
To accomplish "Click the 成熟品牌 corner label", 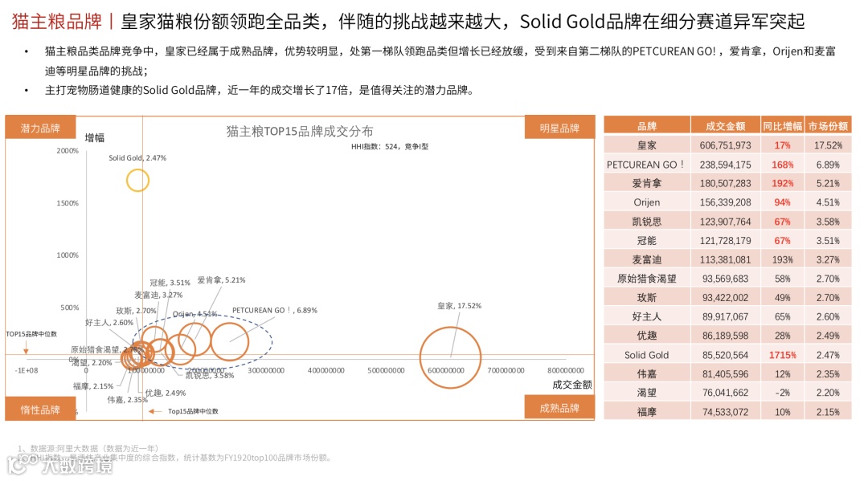I will (559, 407).
